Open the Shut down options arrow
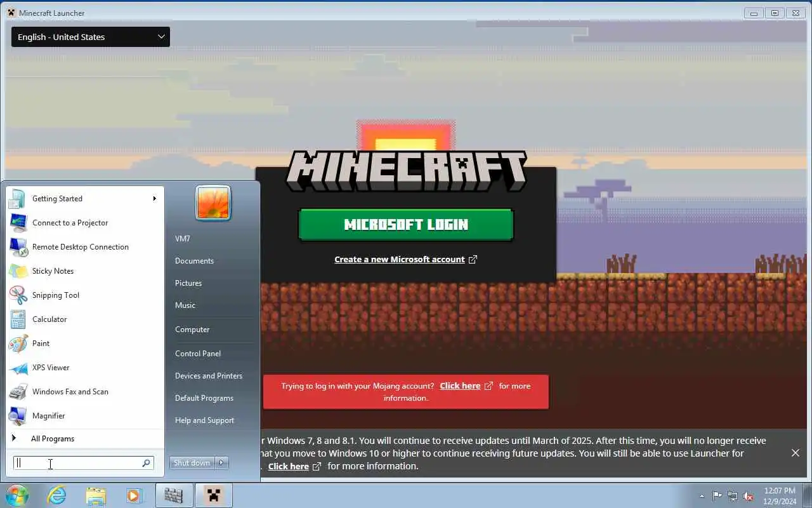The height and width of the screenshot is (508, 812). (x=221, y=463)
